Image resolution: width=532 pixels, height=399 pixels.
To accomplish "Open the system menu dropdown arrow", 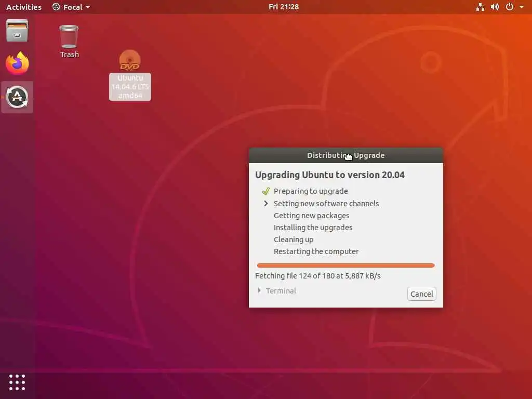I will [x=522, y=7].
